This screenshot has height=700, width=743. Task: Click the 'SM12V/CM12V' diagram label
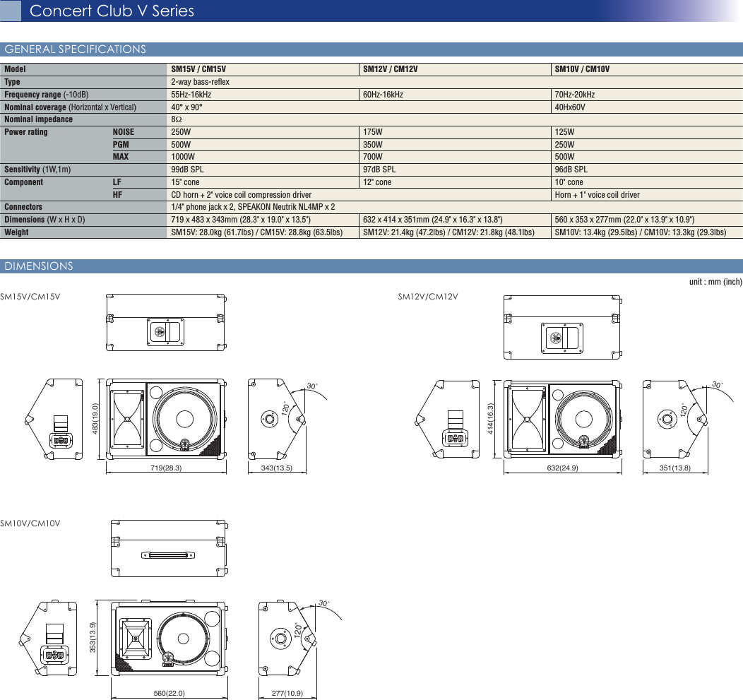pyautogui.click(x=428, y=297)
